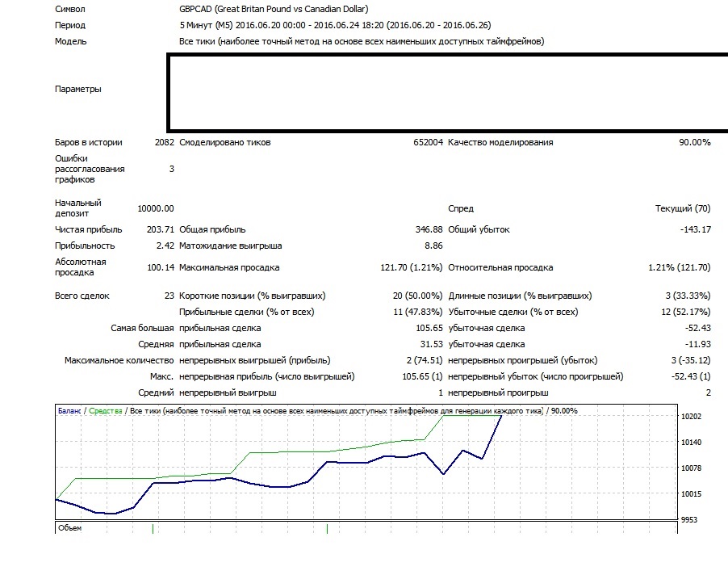Click 'Убыточные сделки (% от всех)' label
728x575 pixels.
tap(513, 312)
